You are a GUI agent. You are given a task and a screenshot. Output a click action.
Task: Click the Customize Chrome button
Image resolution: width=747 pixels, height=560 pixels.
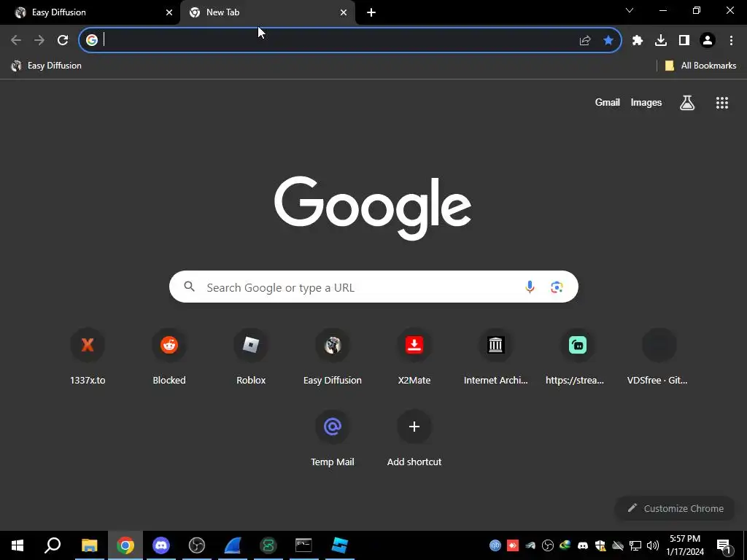click(676, 508)
